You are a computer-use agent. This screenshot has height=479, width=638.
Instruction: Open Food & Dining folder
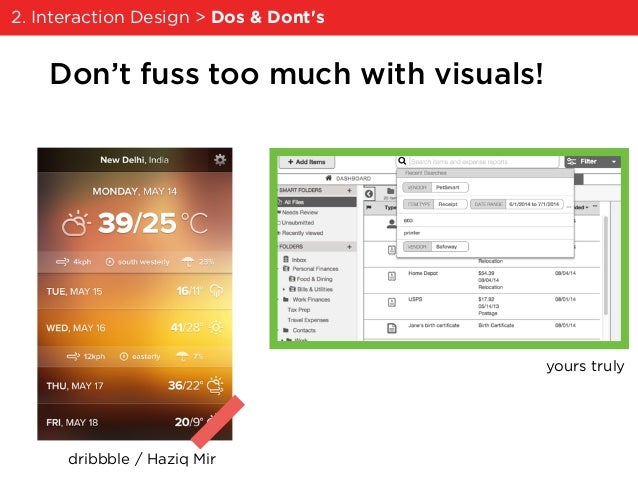click(x=315, y=279)
